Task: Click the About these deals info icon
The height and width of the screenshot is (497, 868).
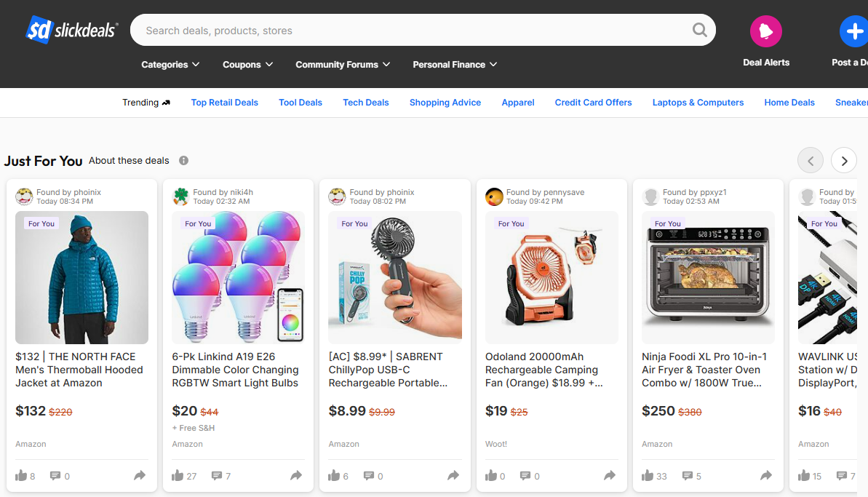Action: (184, 161)
